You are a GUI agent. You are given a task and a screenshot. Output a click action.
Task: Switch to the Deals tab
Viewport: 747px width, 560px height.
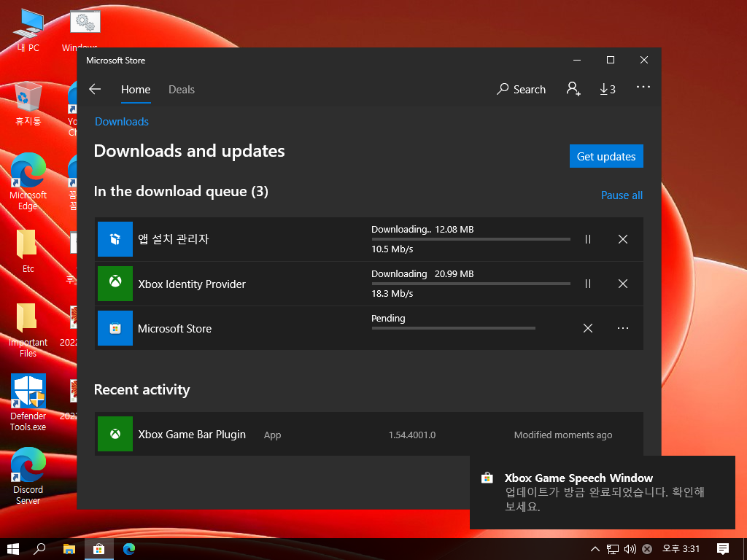click(182, 90)
